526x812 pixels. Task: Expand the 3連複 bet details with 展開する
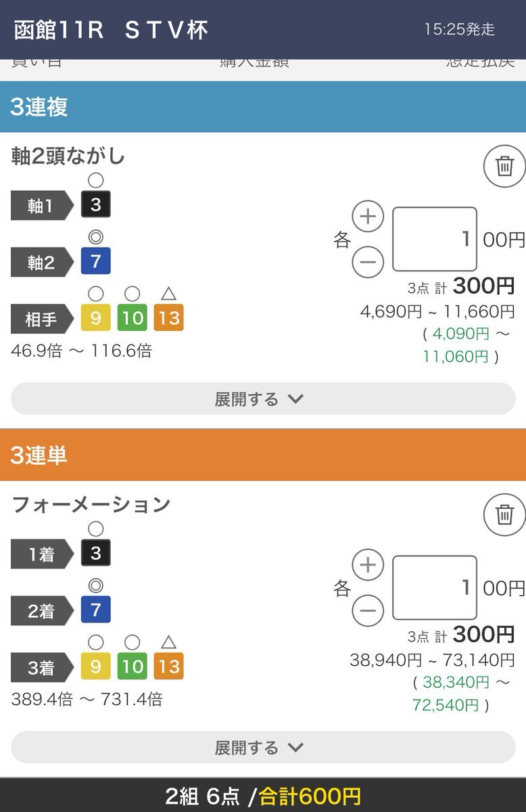point(263,399)
